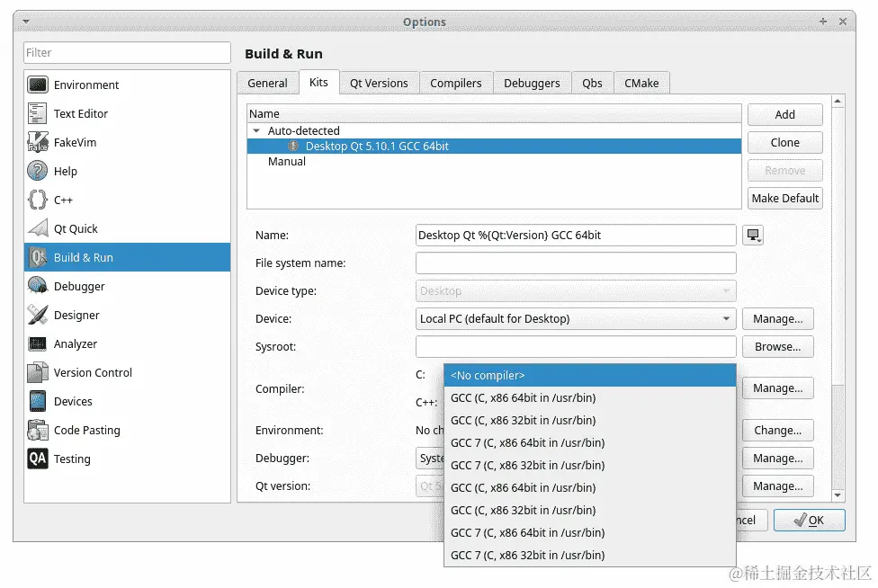Click the Clone kit button
The height and width of the screenshot is (588, 878).
[785, 143]
